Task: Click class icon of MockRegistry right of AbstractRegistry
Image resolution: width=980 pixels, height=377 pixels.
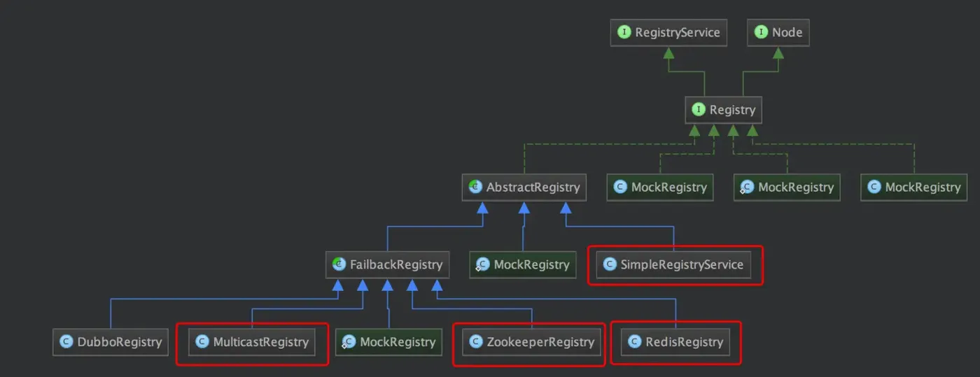Action: click(620, 187)
